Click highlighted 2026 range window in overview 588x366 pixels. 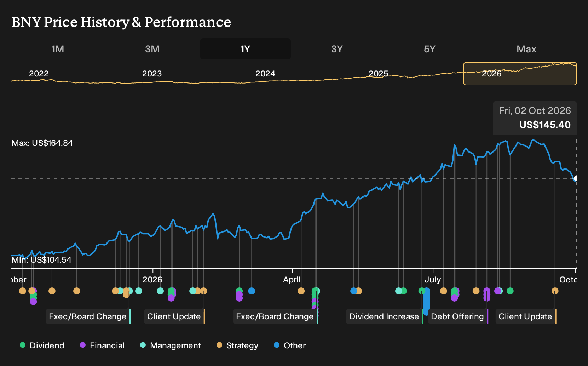click(x=520, y=74)
